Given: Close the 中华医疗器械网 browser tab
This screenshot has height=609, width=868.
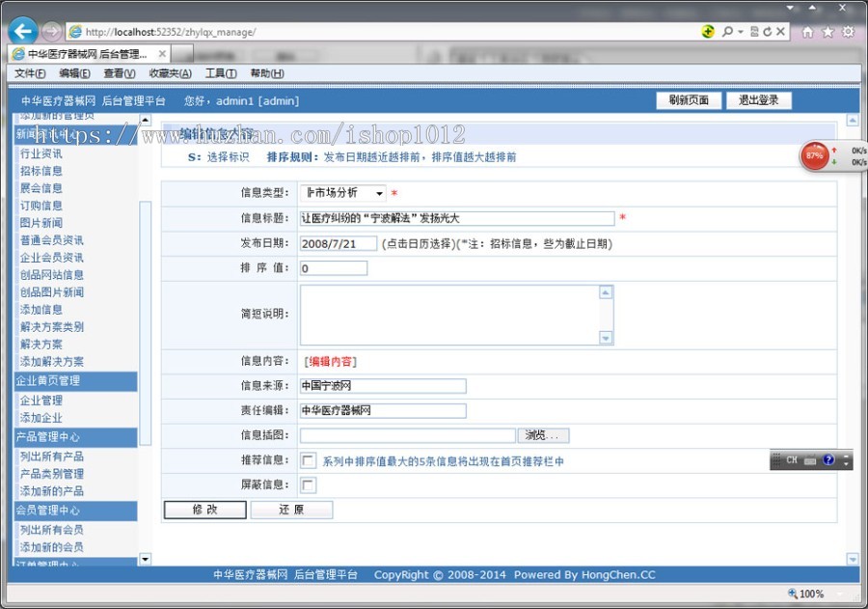Looking at the screenshot, I should [162, 54].
